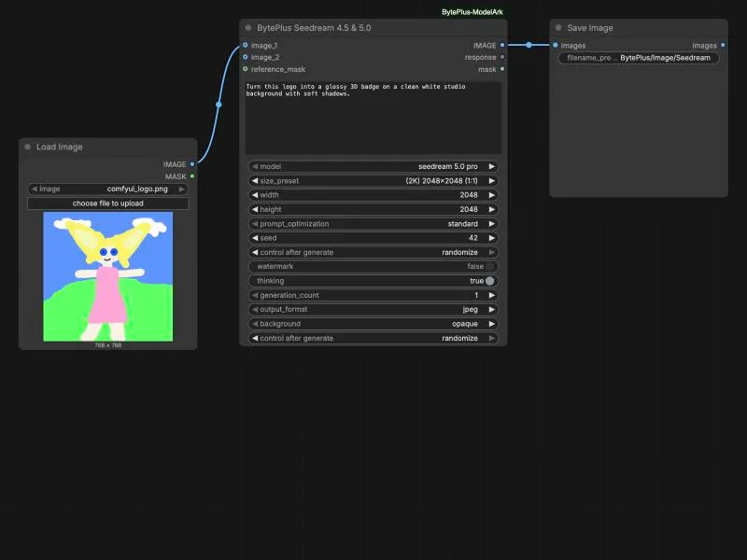This screenshot has width=747, height=560.
Task: Click choose file to upload button
Action: (x=108, y=203)
